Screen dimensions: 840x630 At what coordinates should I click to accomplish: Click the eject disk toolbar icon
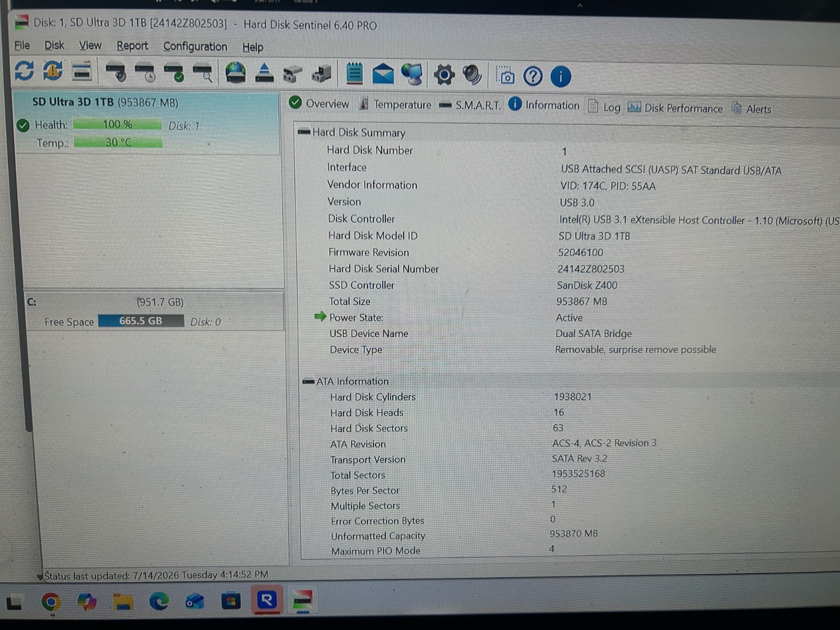coord(264,73)
